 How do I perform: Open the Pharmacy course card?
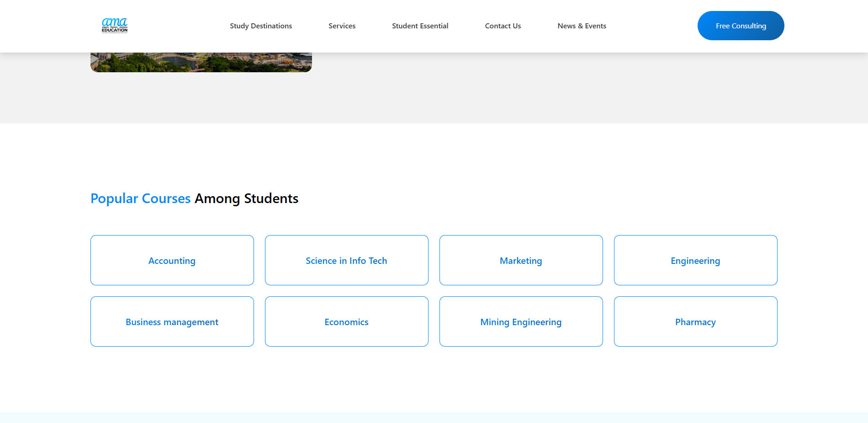tap(695, 321)
